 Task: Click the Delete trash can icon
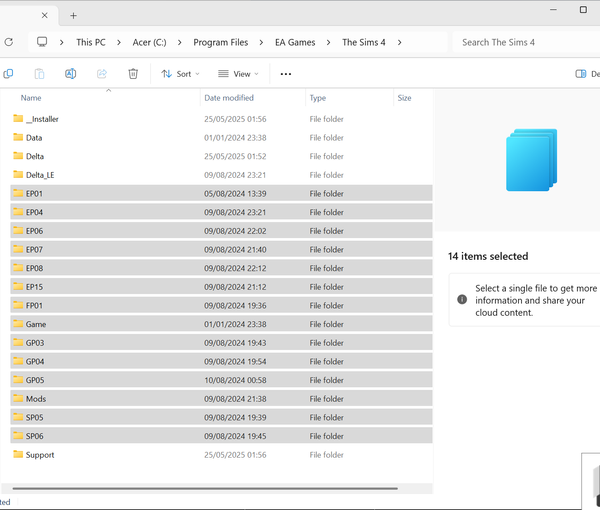coord(133,73)
